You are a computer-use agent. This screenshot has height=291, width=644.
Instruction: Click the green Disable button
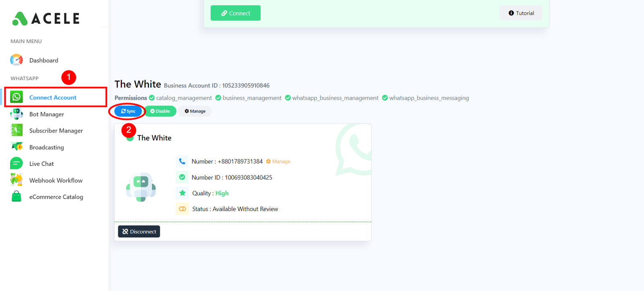(x=160, y=111)
